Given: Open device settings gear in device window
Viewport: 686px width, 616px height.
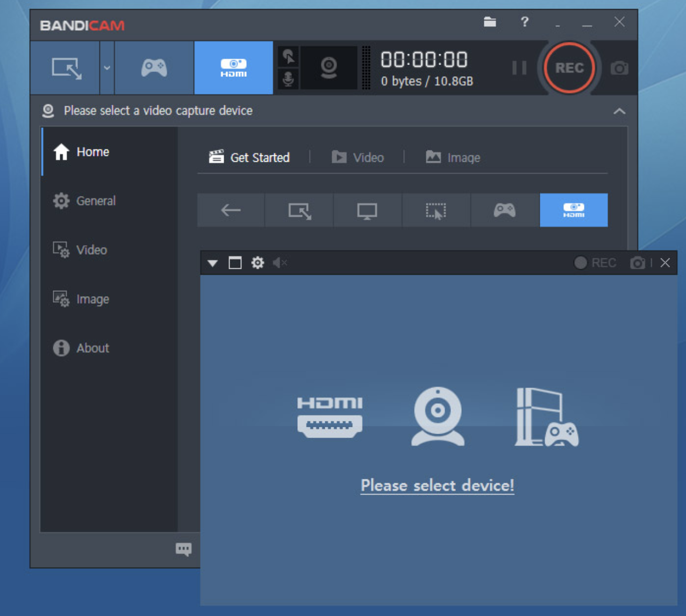Looking at the screenshot, I should click(x=258, y=263).
